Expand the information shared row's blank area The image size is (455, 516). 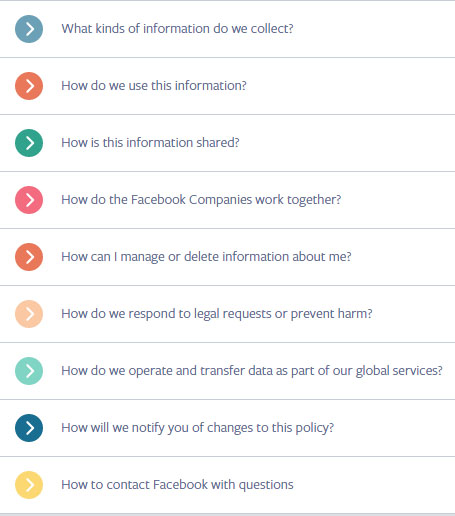tap(347, 143)
